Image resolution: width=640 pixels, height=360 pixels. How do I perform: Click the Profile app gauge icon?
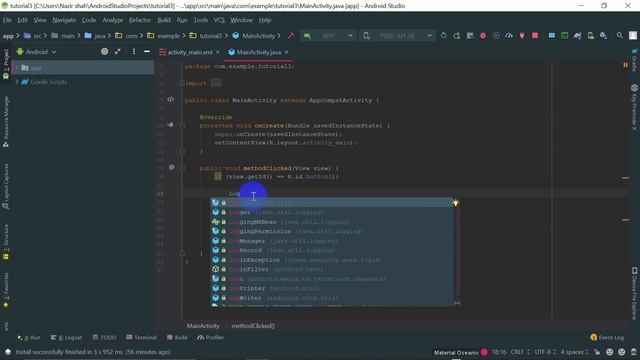pyautogui.click(x=509, y=36)
